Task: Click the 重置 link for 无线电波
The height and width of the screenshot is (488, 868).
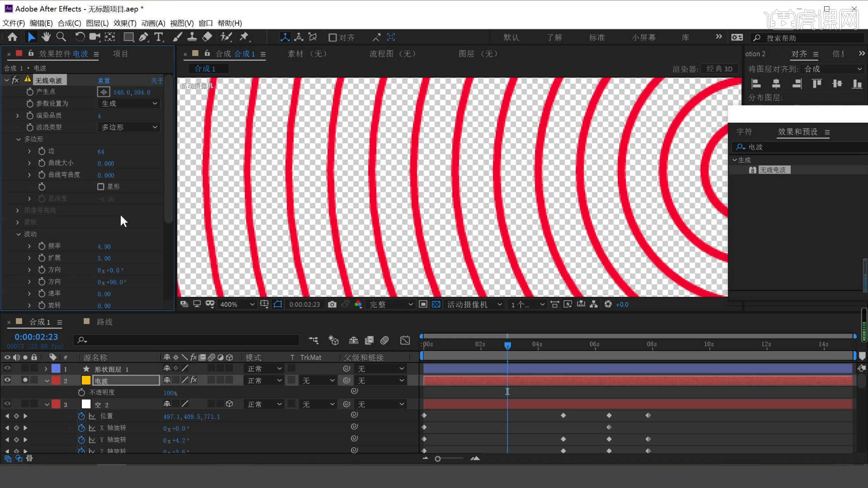Action: coord(104,80)
